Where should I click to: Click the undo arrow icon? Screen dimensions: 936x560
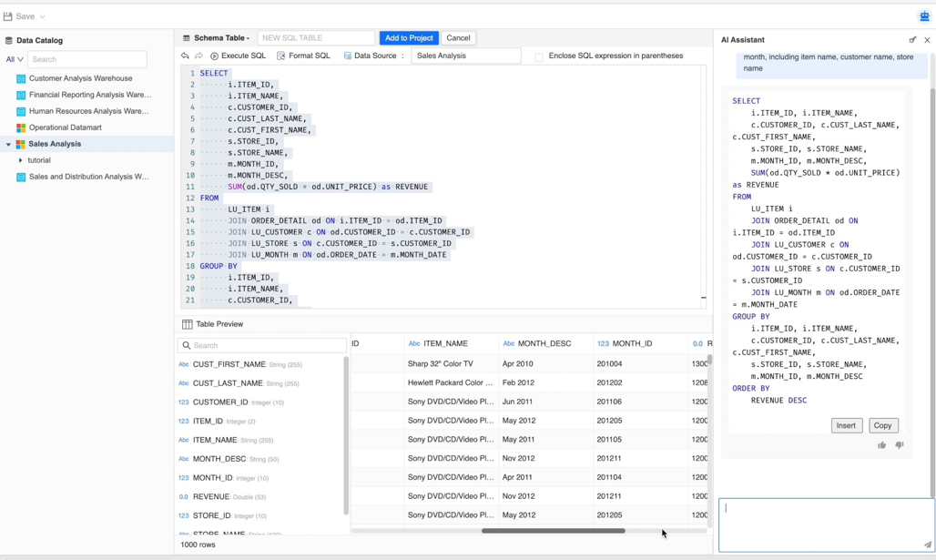[185, 56]
